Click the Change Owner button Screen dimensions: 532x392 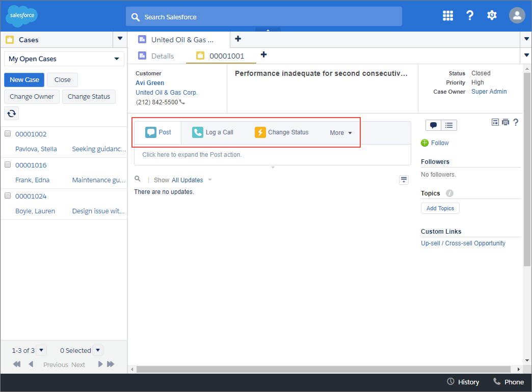coord(32,97)
